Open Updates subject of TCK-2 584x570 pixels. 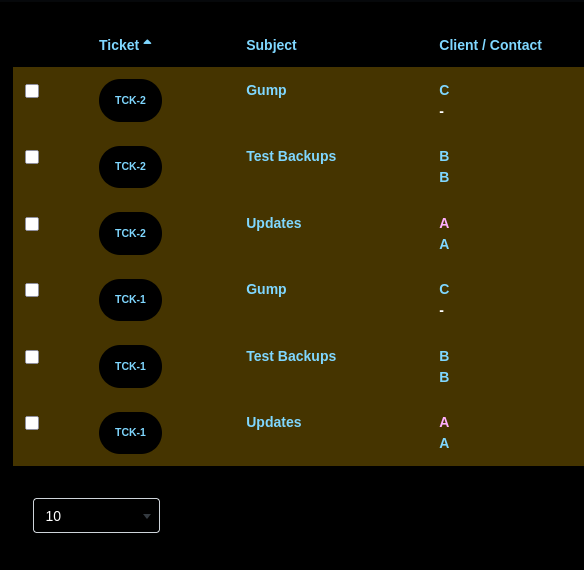(x=274, y=223)
